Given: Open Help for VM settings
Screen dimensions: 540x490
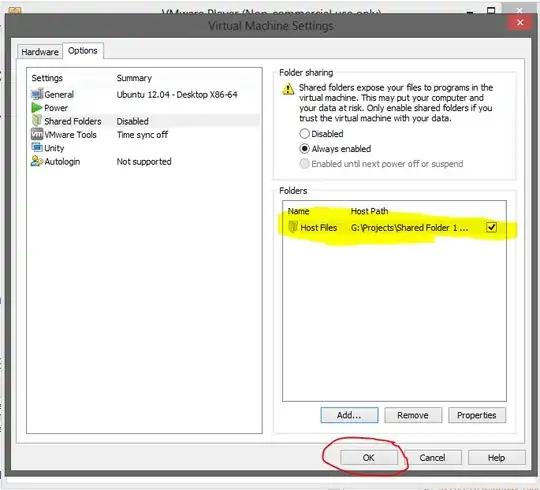Looking at the screenshot, I should (496, 457).
